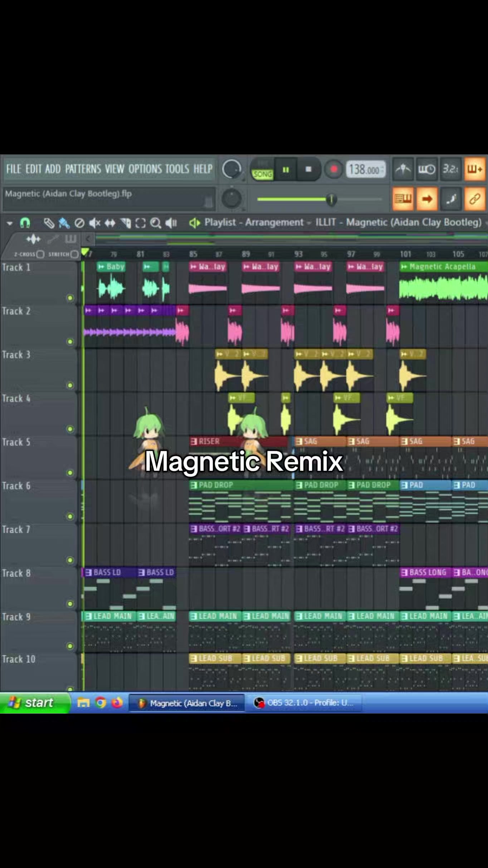
Task: Toggle the auto-scroll arrow icon
Action: 426,198
